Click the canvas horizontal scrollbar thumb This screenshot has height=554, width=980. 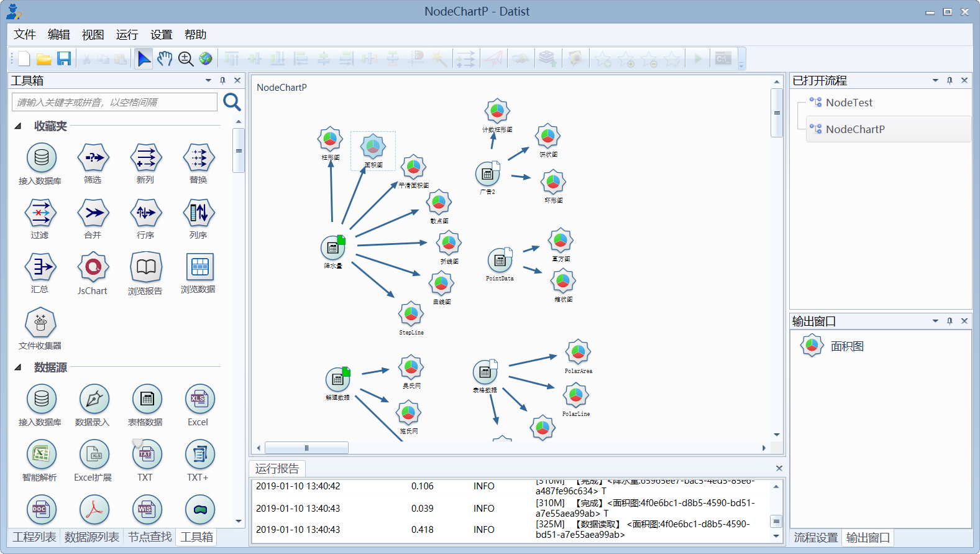pyautogui.click(x=306, y=448)
